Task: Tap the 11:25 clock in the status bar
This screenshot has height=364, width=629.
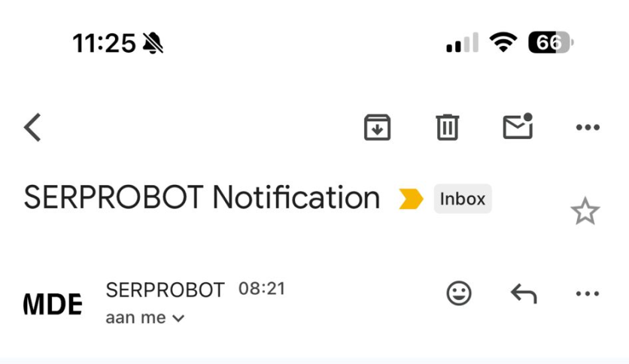Action: click(x=104, y=44)
